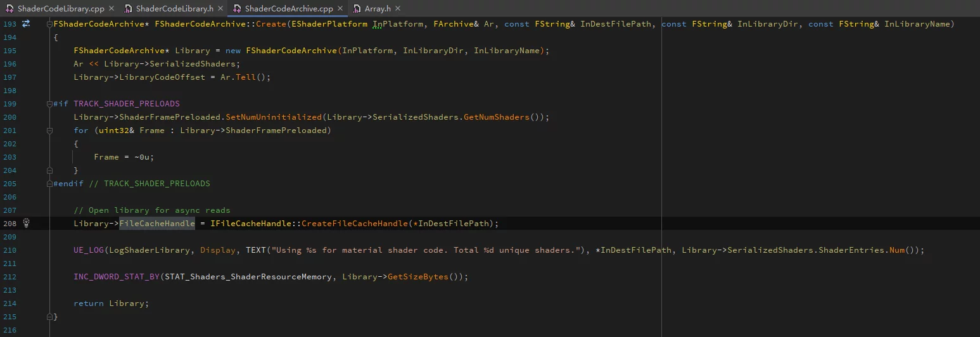Image resolution: width=980 pixels, height=337 pixels.
Task: Collapse the Create function at line 193
Action: 49,24
